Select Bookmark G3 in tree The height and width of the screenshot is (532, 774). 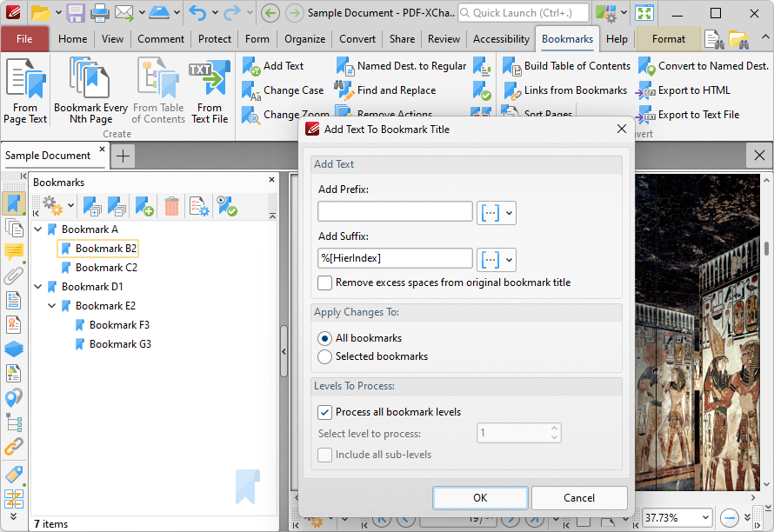[113, 344]
